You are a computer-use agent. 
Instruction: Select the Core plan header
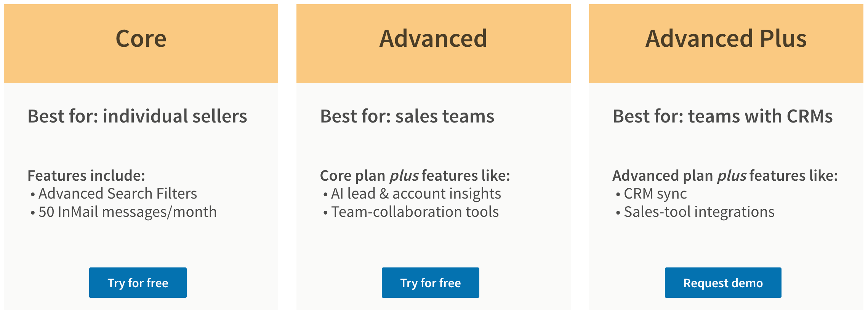coord(141,38)
